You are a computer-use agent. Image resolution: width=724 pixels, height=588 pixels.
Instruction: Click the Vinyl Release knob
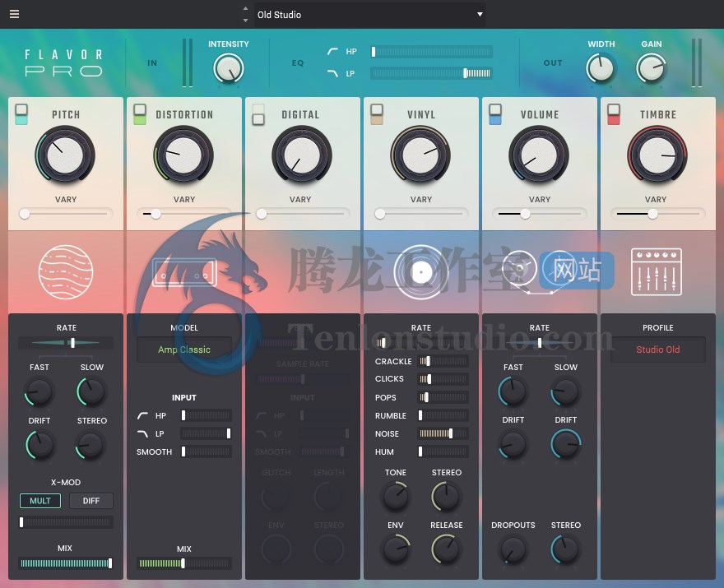446,549
